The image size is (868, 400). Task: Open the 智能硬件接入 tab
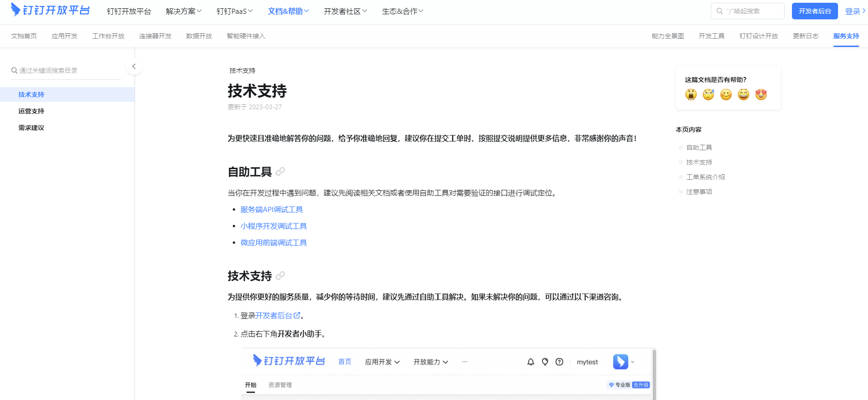[x=246, y=36]
